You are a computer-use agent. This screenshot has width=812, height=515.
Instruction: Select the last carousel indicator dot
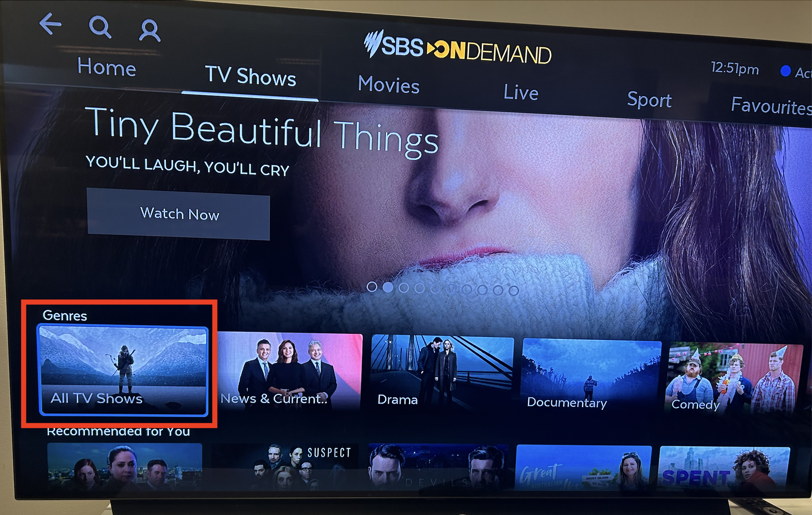click(x=514, y=291)
